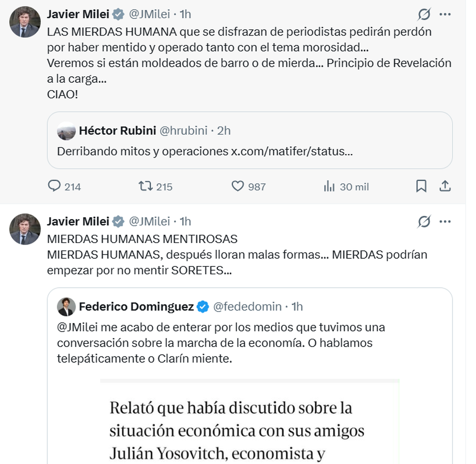The width and height of the screenshot is (476, 464).
Task: Click Federico Dominguez's small profile picture
Action: click(66, 307)
